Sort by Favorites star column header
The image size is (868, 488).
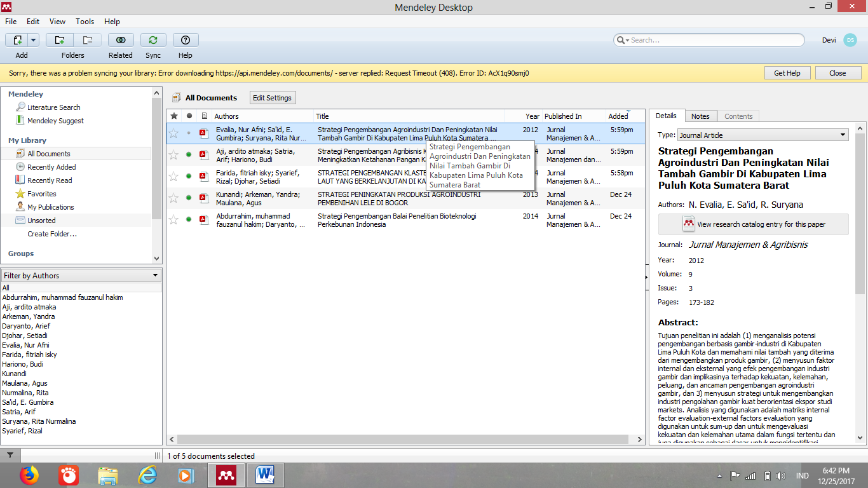click(x=174, y=116)
